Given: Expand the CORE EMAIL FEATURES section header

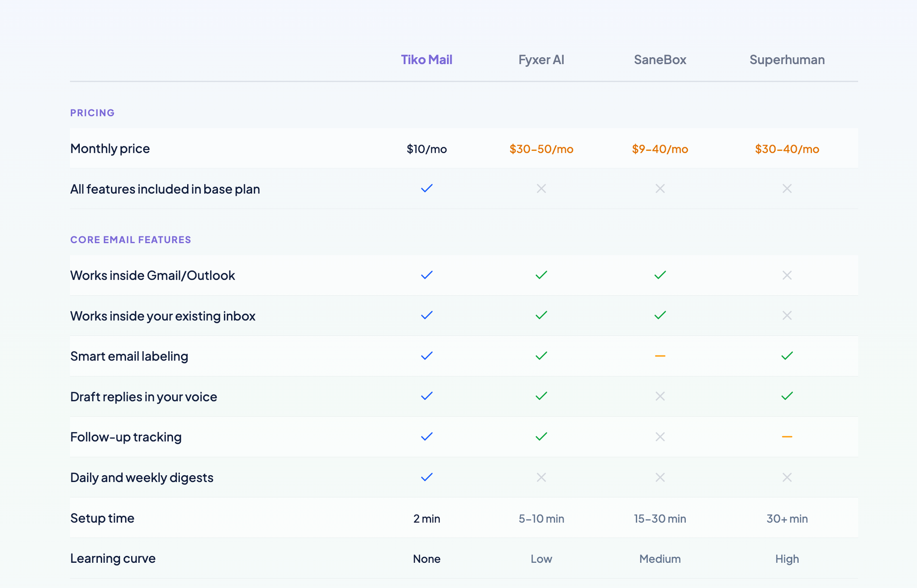Looking at the screenshot, I should (x=130, y=239).
